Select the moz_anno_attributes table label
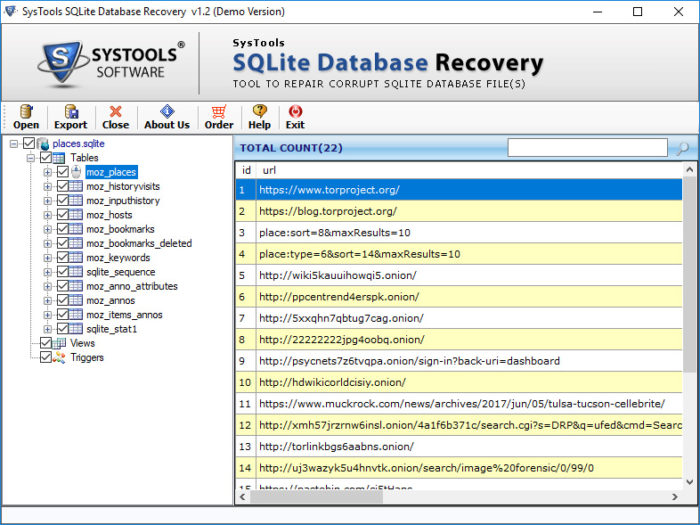 click(132, 287)
